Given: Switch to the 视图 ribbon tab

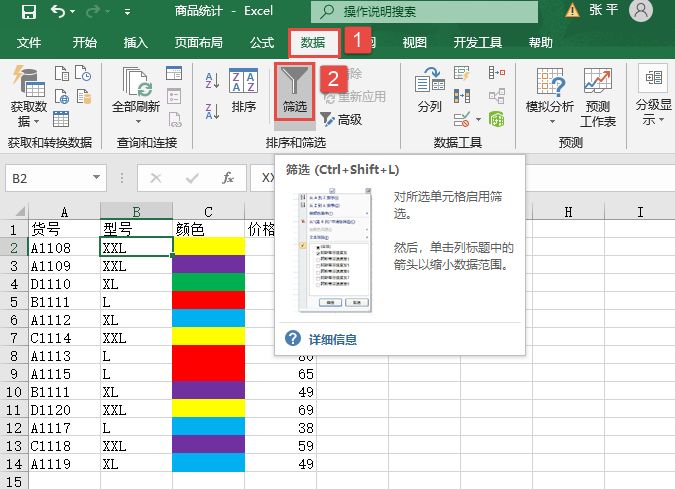Looking at the screenshot, I should coord(415,43).
